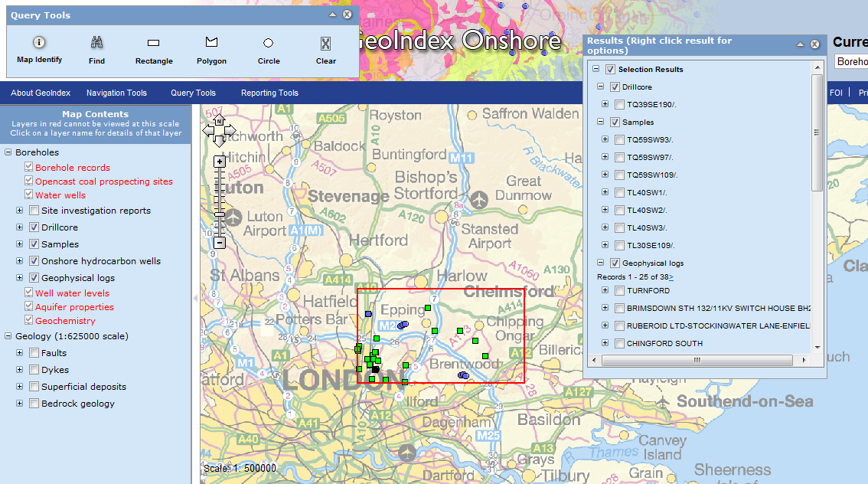Open the Borehole records layer details
The height and width of the screenshot is (484, 868).
(73, 167)
